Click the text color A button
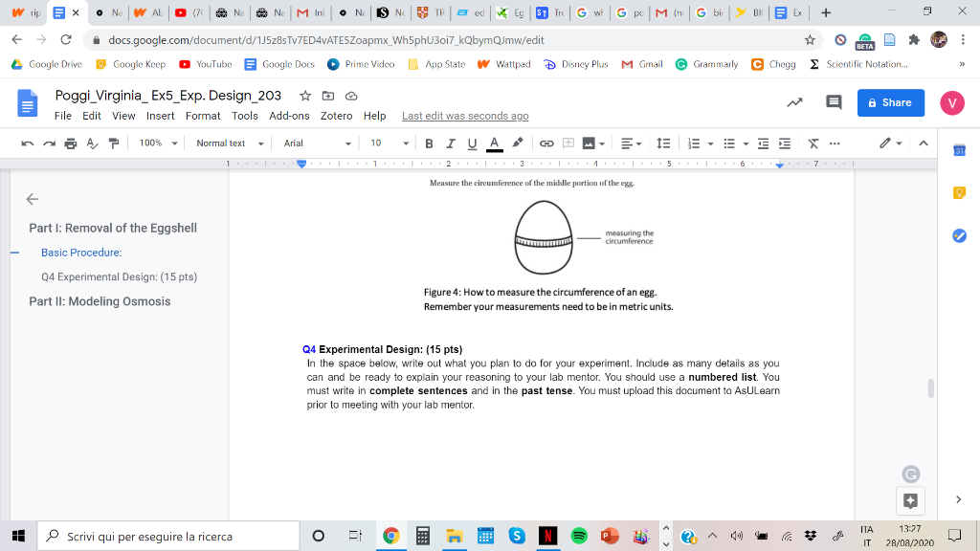The height and width of the screenshot is (551, 980). (494, 143)
